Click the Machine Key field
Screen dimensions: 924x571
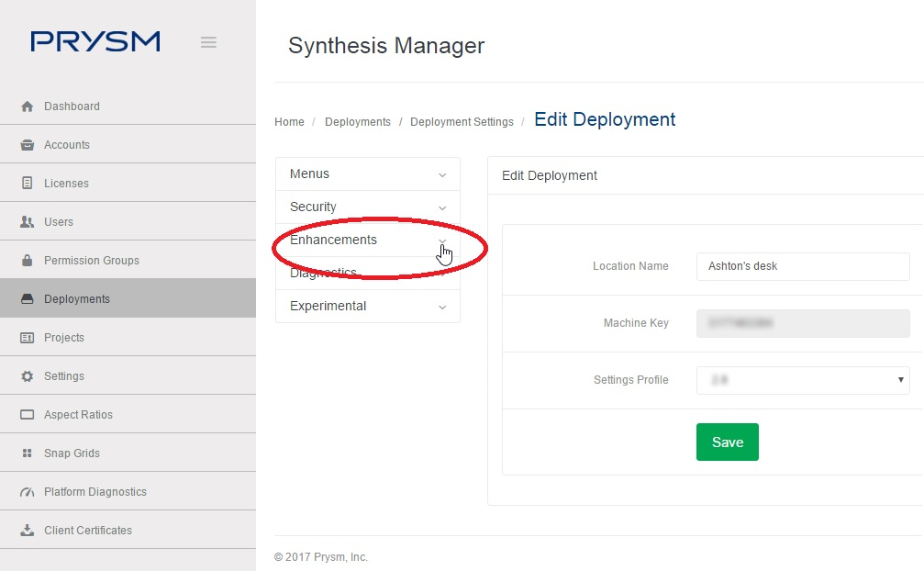pos(803,323)
